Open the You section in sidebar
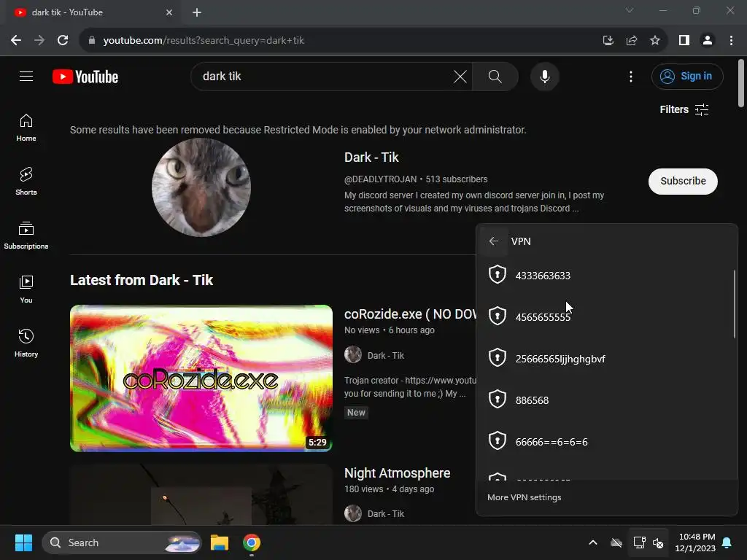 (26, 289)
